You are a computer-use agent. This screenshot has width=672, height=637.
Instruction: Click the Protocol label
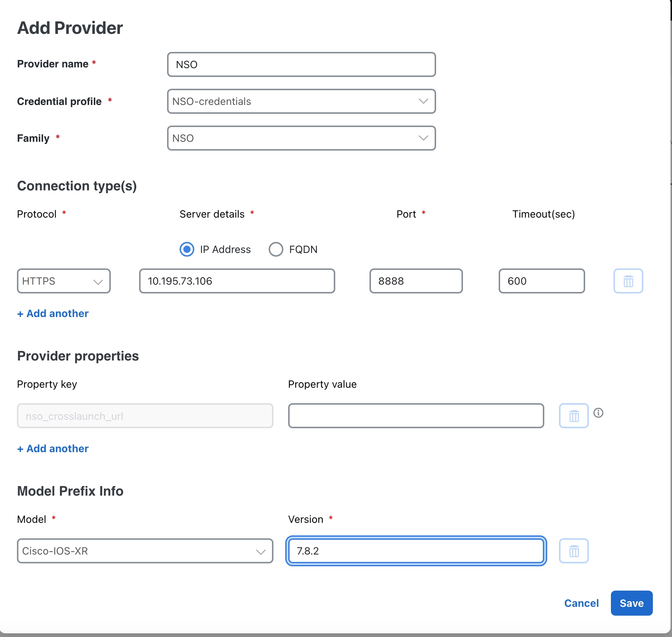coord(37,214)
